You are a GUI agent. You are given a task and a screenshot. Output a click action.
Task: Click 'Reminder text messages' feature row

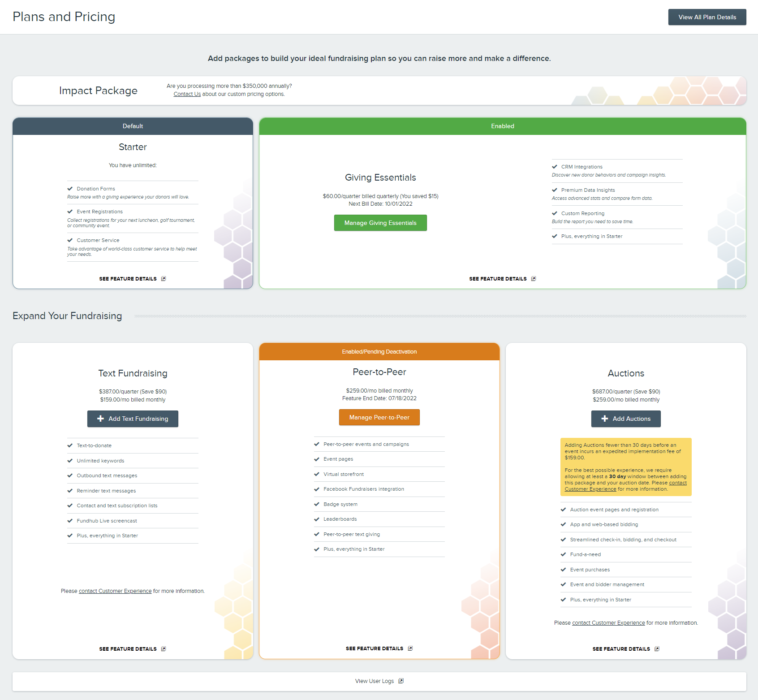tap(133, 491)
